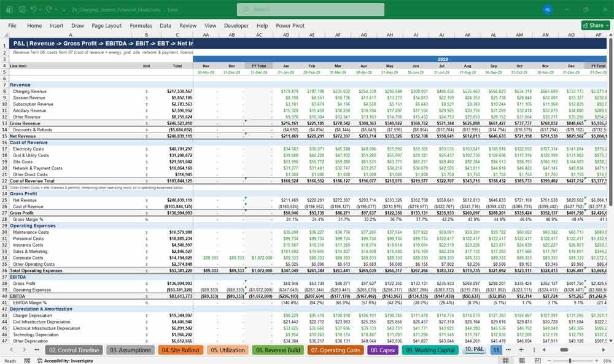Switch to 06. Revenue Build sheet
The height and width of the screenshot is (364, 614).
pyautogui.click(x=278, y=350)
